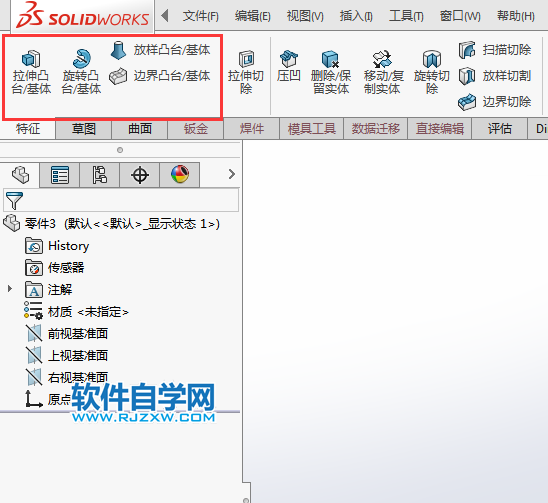
Task: Select the 注解 annotations item
Action: pyautogui.click(x=49, y=289)
